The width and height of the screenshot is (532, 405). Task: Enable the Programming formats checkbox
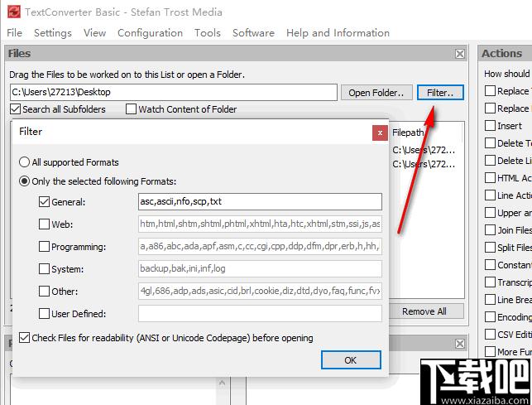(x=45, y=246)
